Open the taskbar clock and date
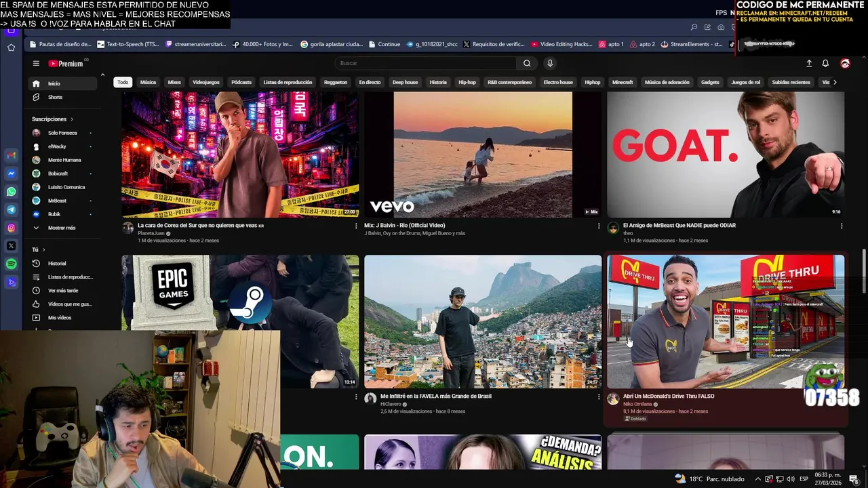The height and width of the screenshot is (488, 868). [x=828, y=479]
